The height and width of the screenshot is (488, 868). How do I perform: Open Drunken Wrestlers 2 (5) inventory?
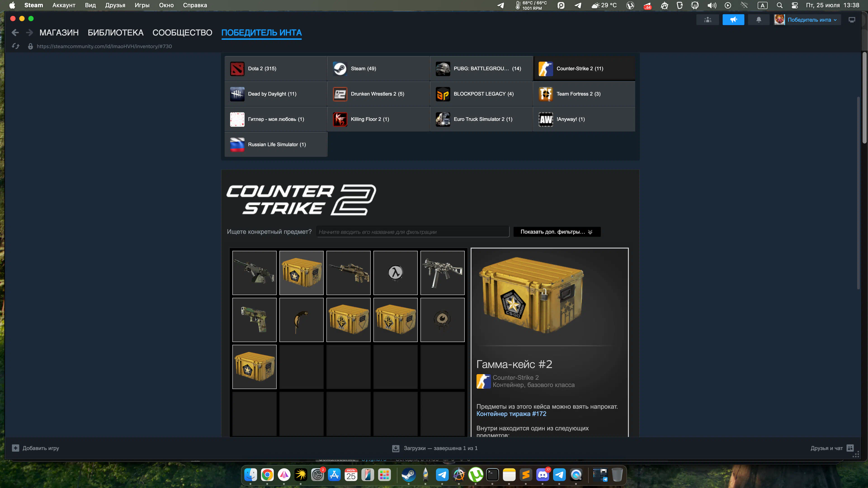(378, 94)
